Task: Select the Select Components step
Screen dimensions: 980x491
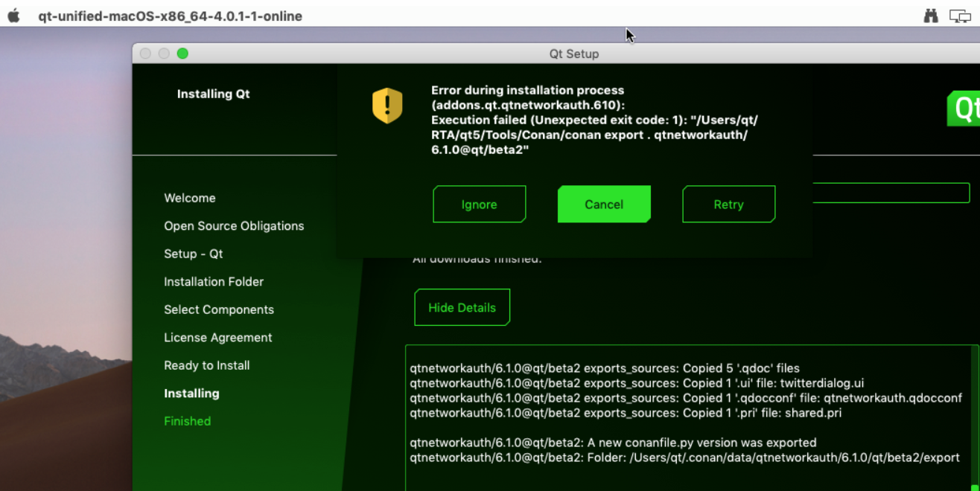Action: (219, 309)
